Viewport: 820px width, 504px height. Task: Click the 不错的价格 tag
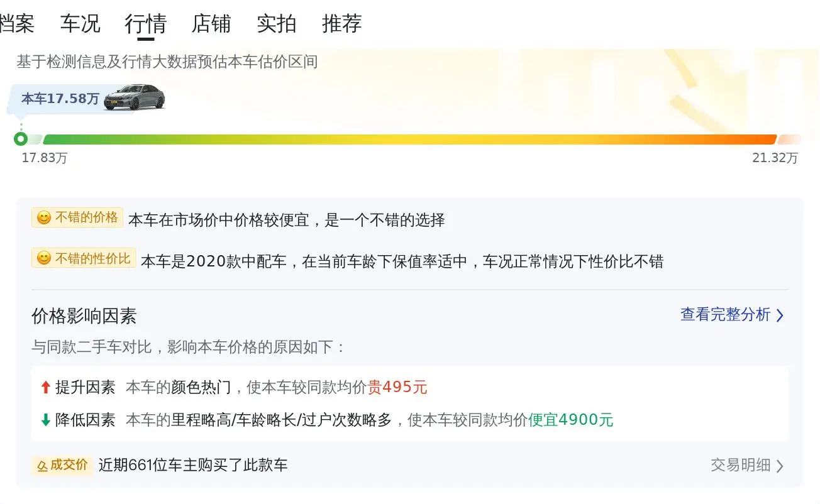[x=77, y=217]
